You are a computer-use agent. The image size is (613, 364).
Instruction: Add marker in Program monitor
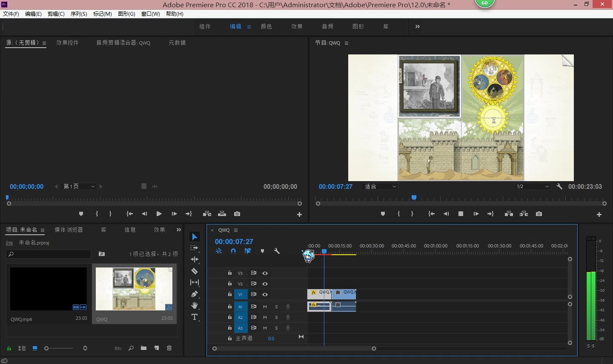point(383,214)
